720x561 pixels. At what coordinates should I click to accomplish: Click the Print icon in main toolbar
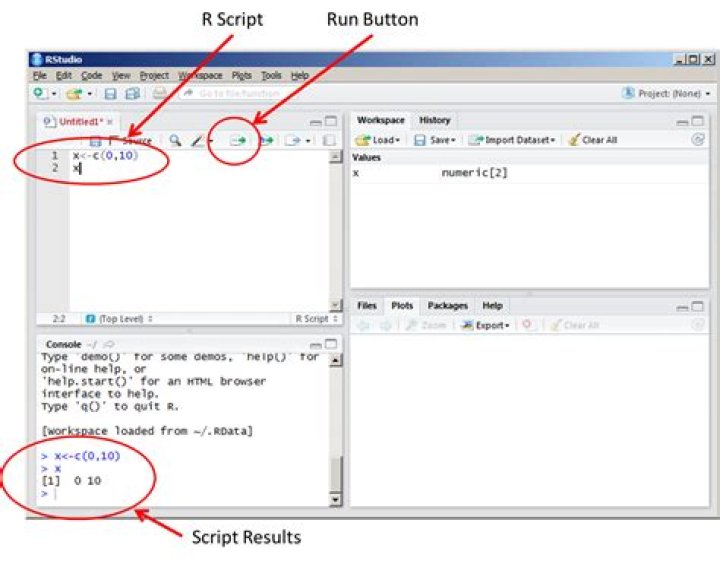[x=159, y=93]
